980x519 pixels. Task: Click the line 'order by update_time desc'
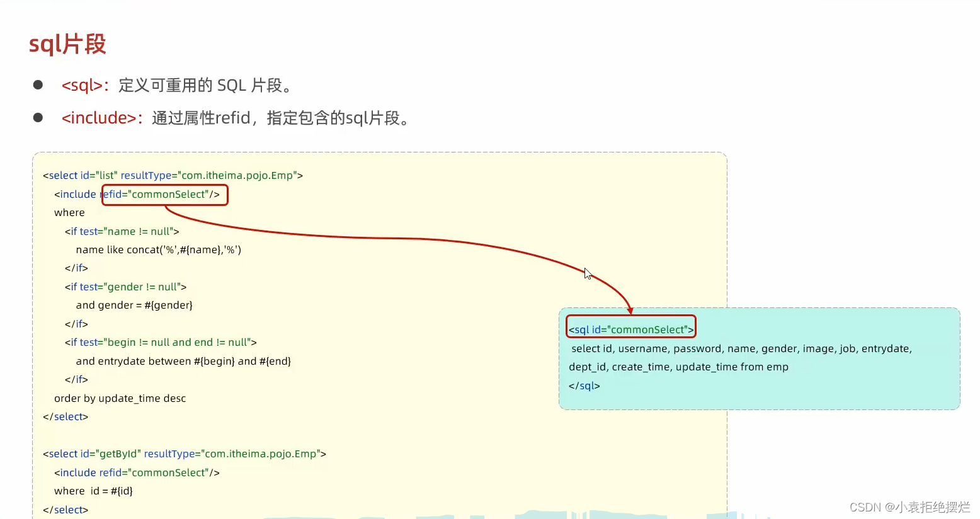coord(120,398)
